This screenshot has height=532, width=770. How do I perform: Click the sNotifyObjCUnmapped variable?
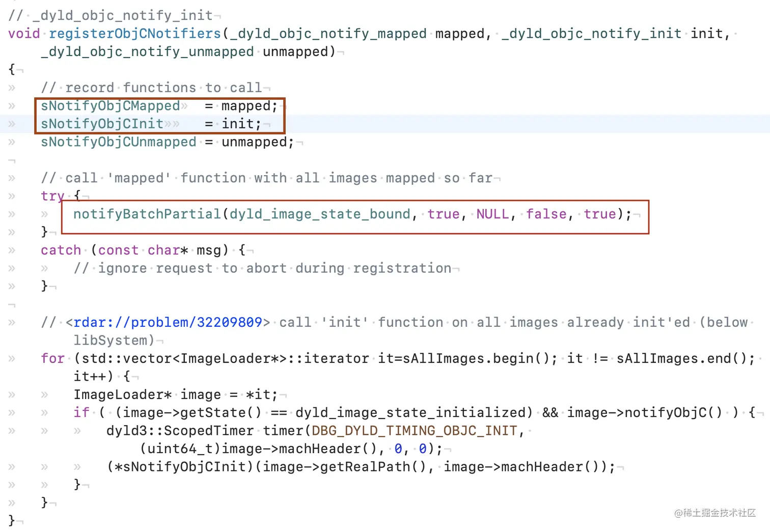119,142
